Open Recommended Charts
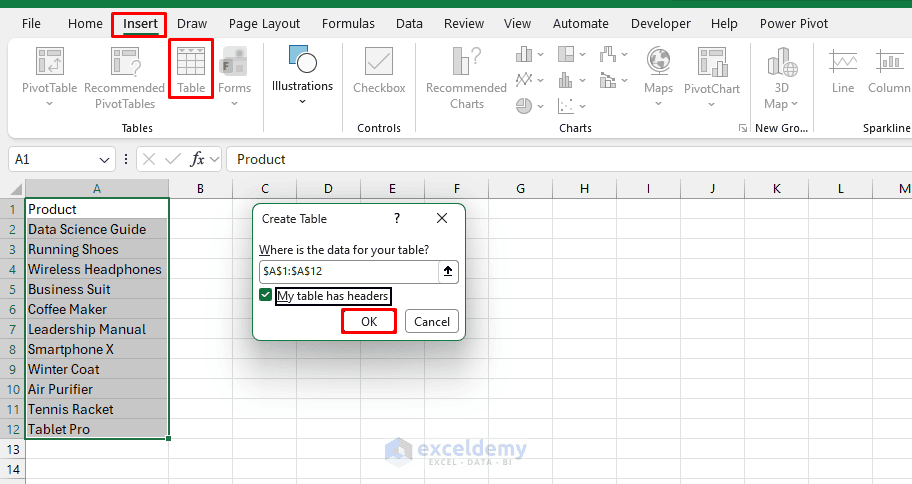Image resolution: width=912 pixels, height=484 pixels. 466,77
